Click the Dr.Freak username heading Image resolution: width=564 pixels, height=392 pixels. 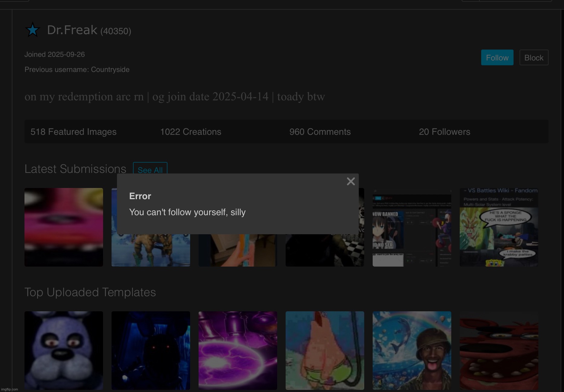72,30
